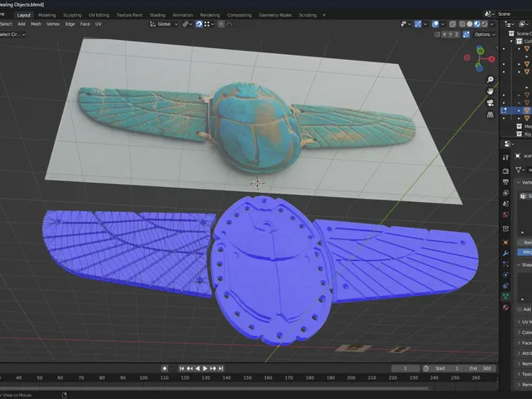
Task: Open the Physics properties tab
Action: (x=505, y=275)
